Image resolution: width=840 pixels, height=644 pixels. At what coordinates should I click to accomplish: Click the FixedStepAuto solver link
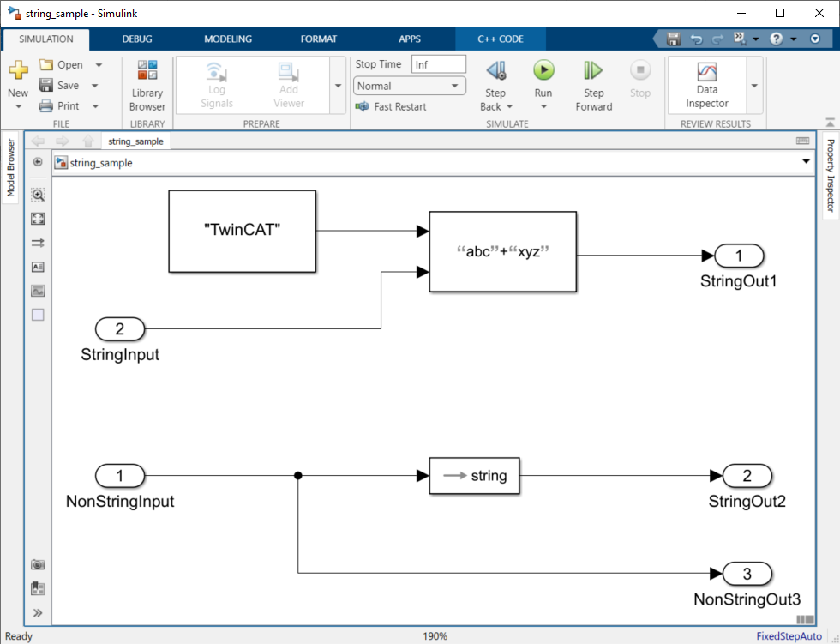(x=789, y=636)
